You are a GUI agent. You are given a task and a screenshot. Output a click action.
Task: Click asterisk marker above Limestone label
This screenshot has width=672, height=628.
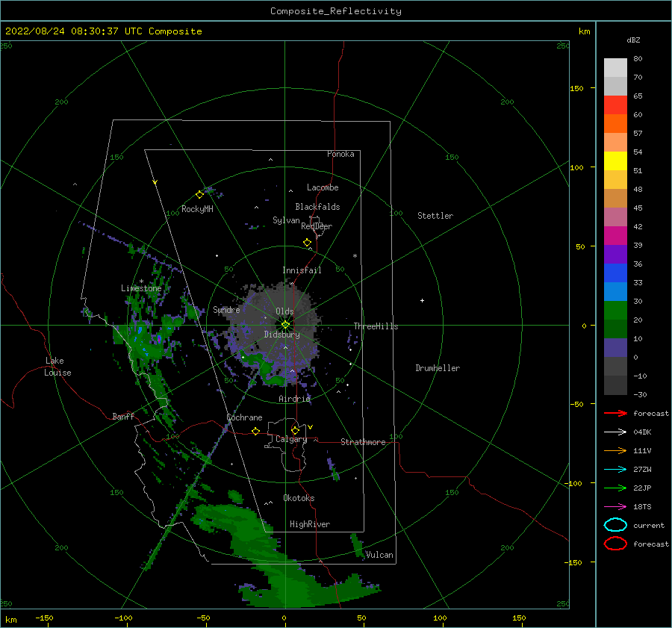[141, 282]
